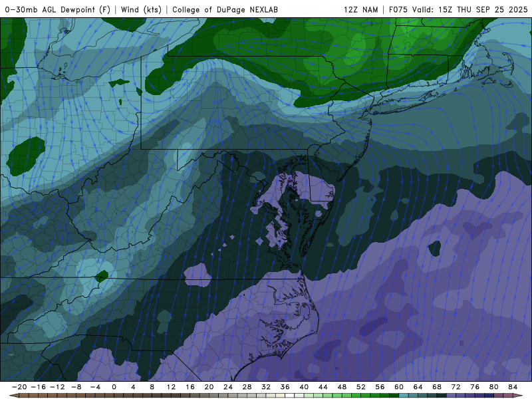Click the '56' color scale label
Screen dimensions: 532x399
(380, 387)
